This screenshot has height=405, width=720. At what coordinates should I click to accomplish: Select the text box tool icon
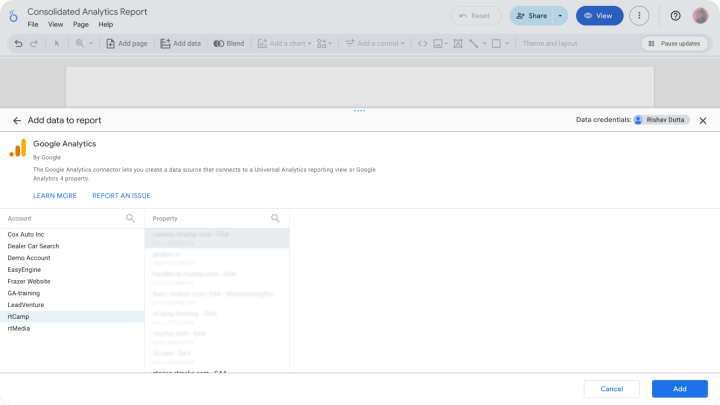click(458, 44)
